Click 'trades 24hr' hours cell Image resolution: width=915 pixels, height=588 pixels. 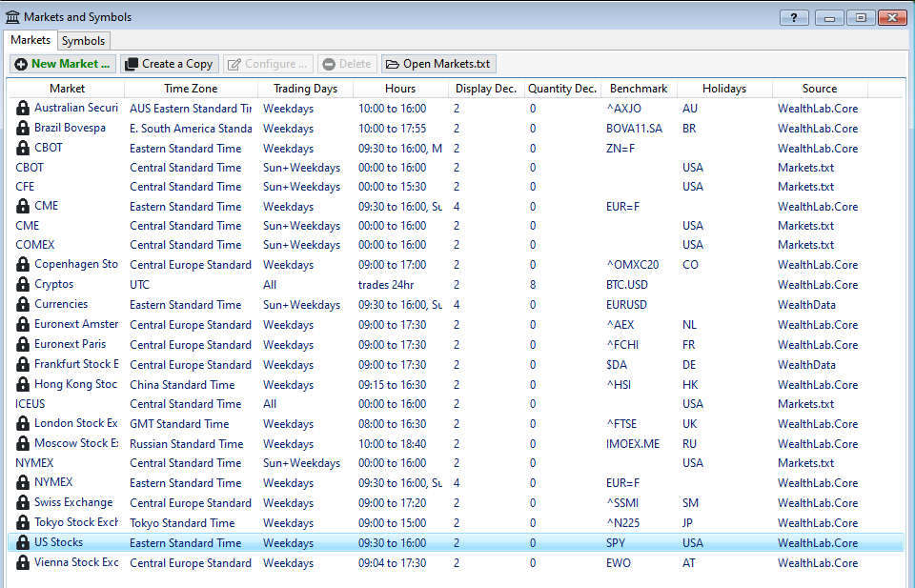pos(386,285)
